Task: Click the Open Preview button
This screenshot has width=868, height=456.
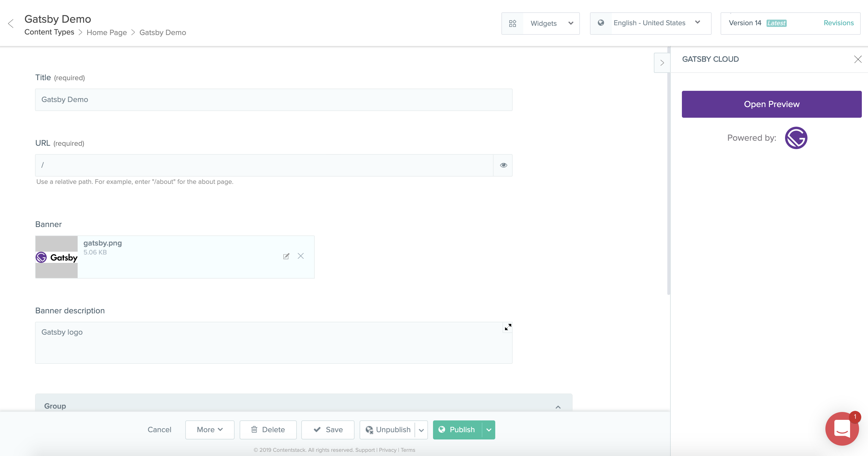Action: tap(771, 104)
